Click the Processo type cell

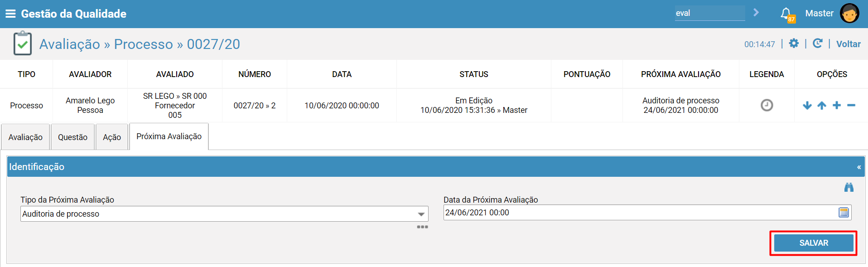26,105
